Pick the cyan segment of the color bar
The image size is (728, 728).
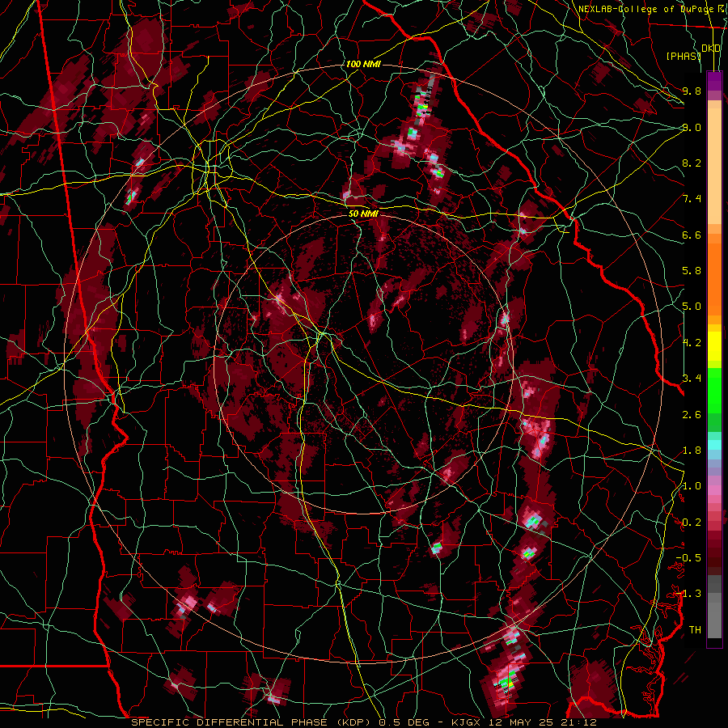click(x=714, y=445)
